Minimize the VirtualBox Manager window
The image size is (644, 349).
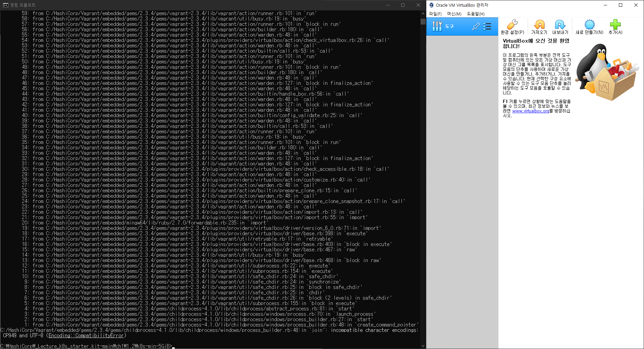point(605,5)
